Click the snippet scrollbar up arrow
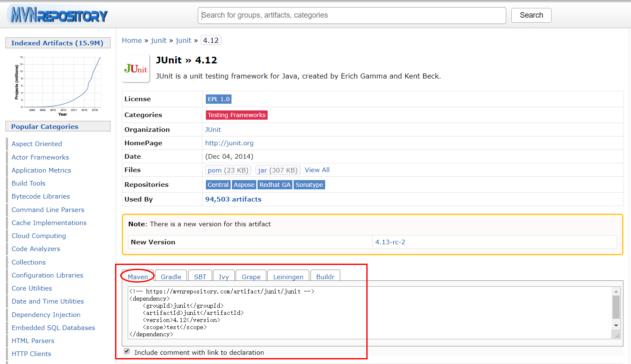This screenshot has height=364, width=631. (x=616, y=291)
